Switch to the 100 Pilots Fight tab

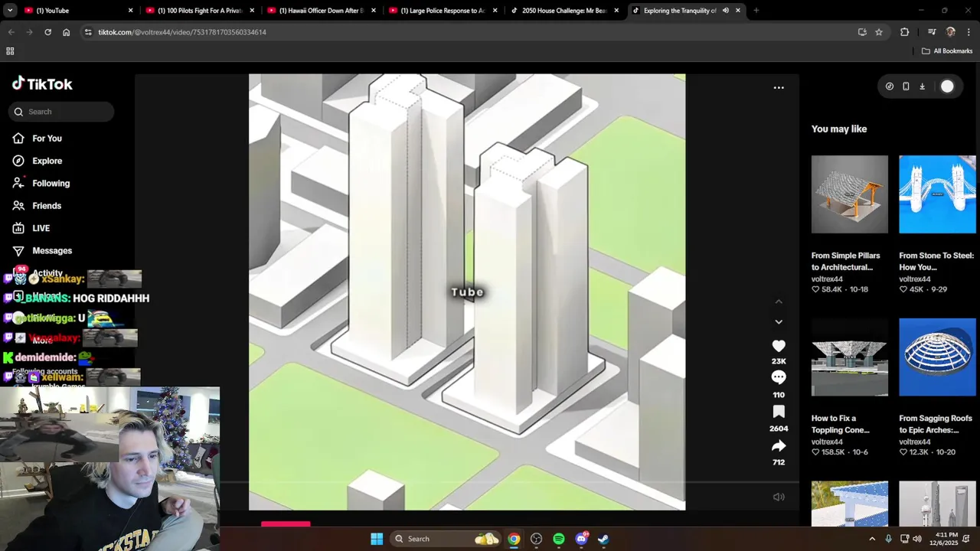point(201,11)
